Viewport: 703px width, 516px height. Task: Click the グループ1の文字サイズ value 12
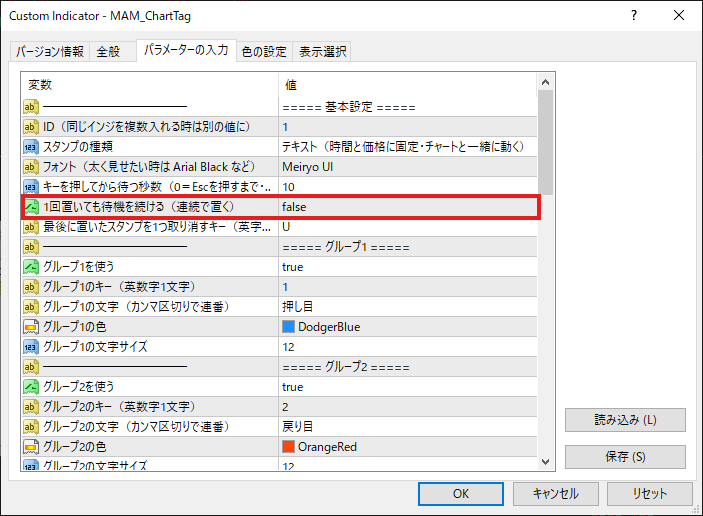pos(408,347)
